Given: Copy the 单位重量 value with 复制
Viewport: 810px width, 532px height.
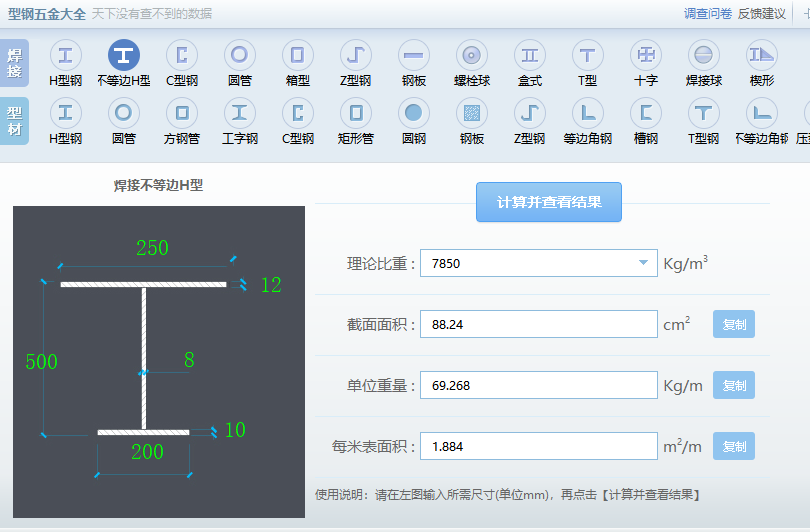Looking at the screenshot, I should [x=734, y=386].
